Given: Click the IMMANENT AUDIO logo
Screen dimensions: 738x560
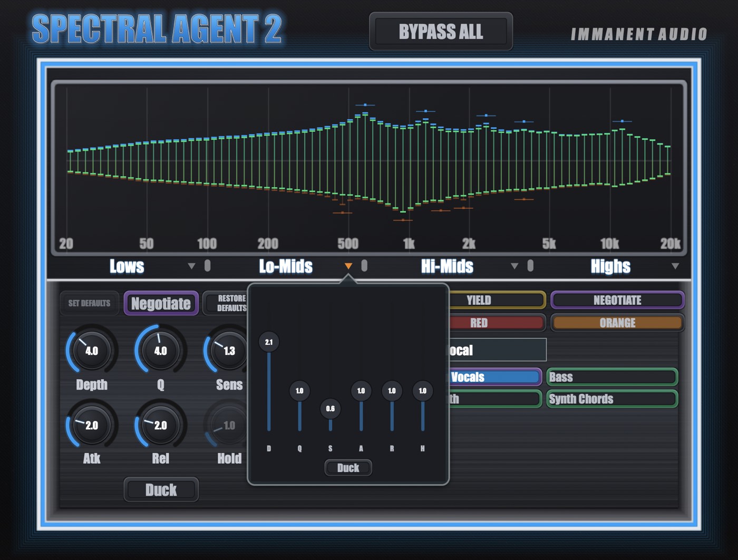Looking at the screenshot, I should [639, 34].
